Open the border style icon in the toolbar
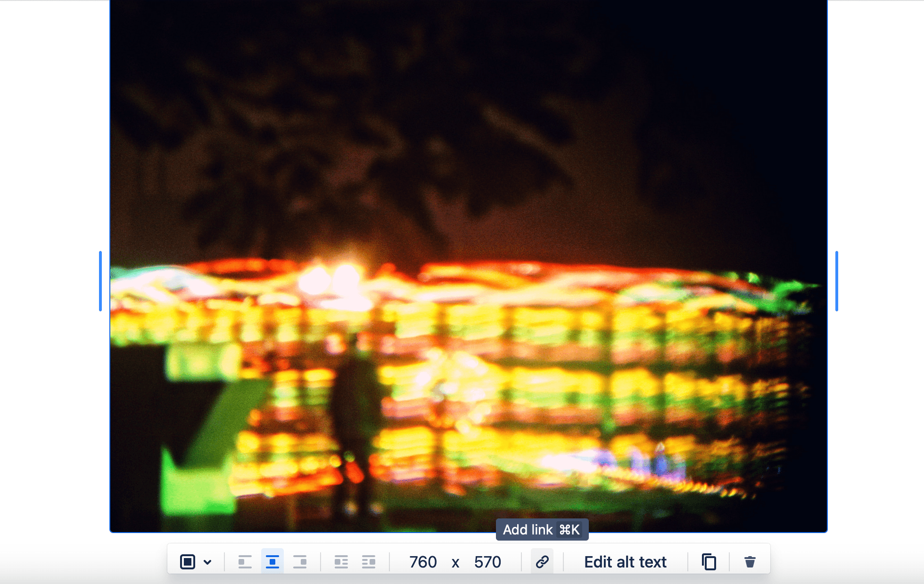924x584 pixels. 188,562
